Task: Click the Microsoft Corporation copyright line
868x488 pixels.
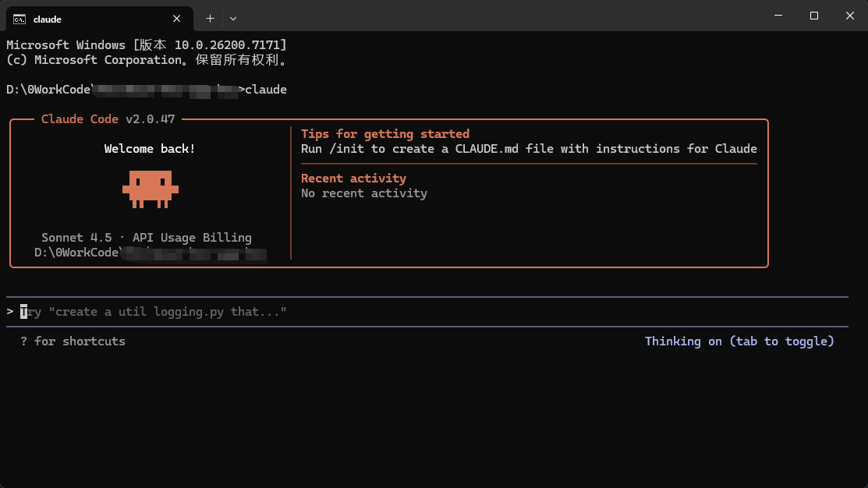Action: point(148,60)
